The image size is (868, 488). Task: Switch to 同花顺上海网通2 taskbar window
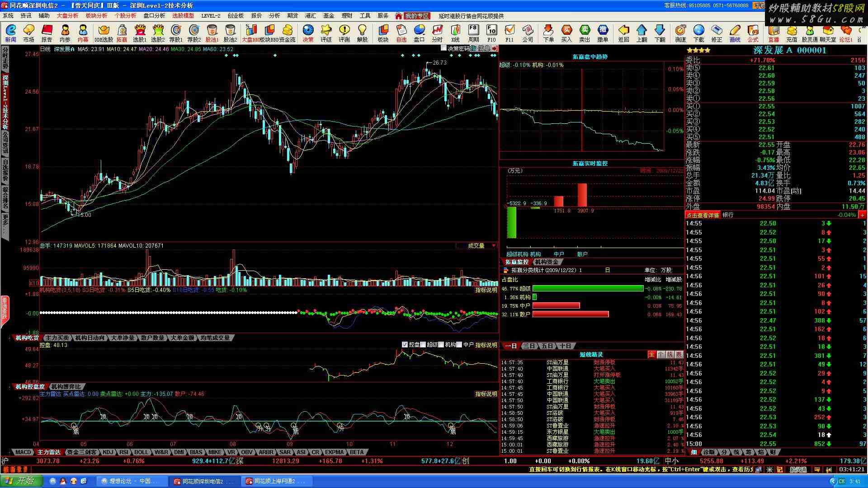[x=277, y=481]
